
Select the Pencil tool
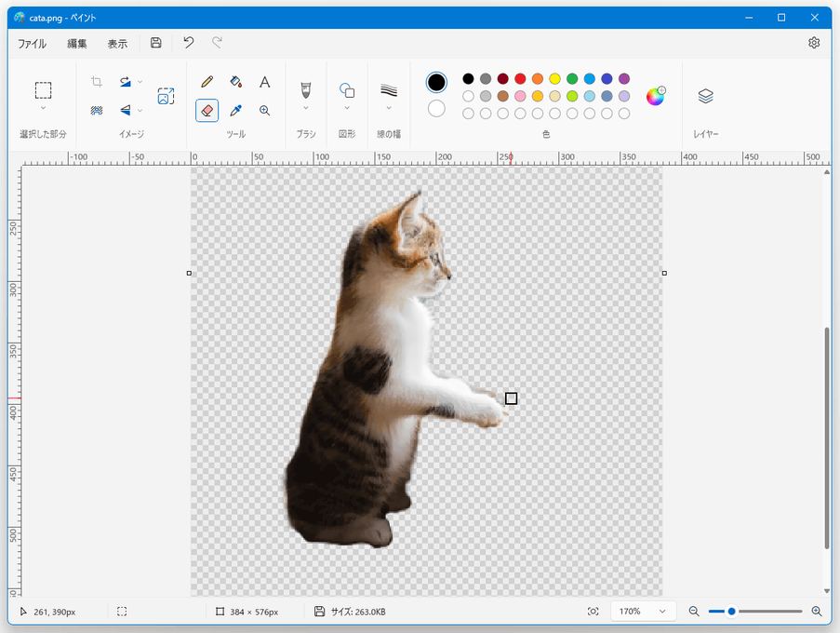coord(207,82)
